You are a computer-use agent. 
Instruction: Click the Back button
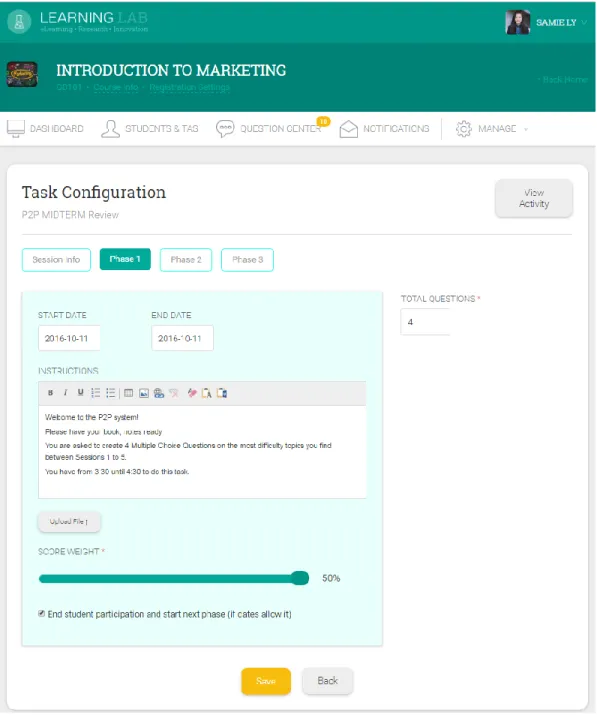327,681
